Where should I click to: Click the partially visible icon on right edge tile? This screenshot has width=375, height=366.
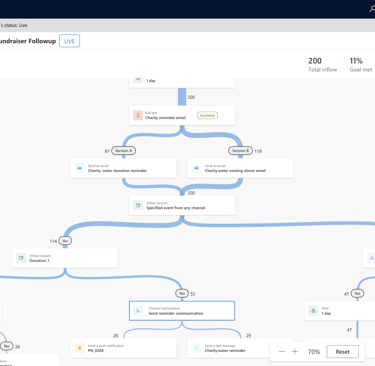point(371,258)
